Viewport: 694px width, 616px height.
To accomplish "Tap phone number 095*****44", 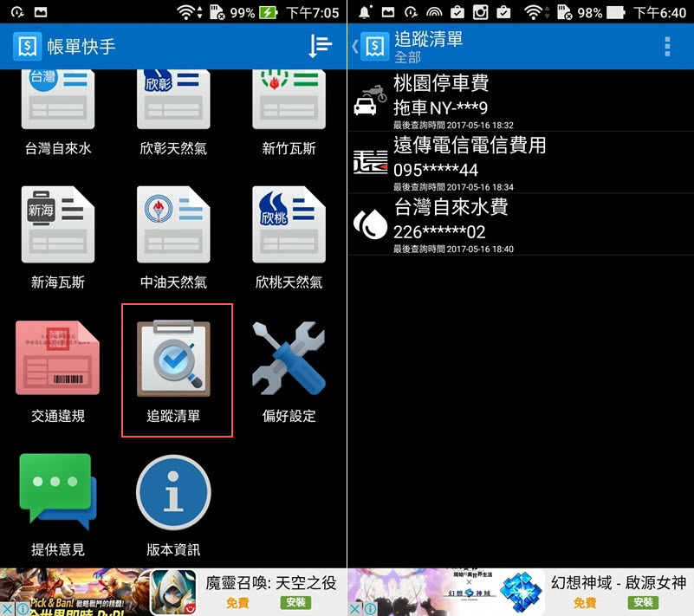I will [436, 170].
